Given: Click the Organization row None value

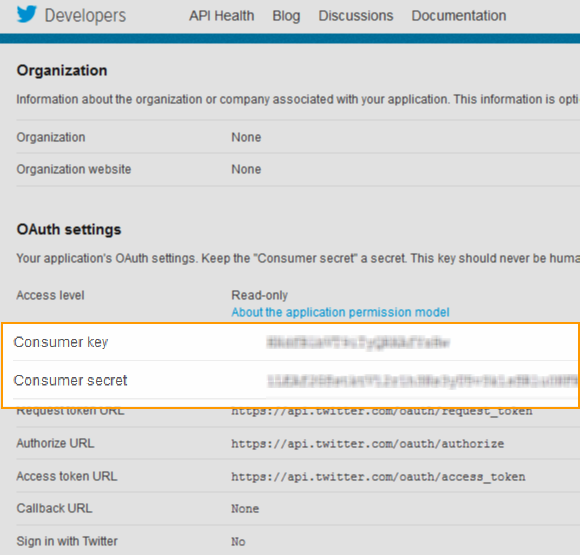Looking at the screenshot, I should 246,137.
